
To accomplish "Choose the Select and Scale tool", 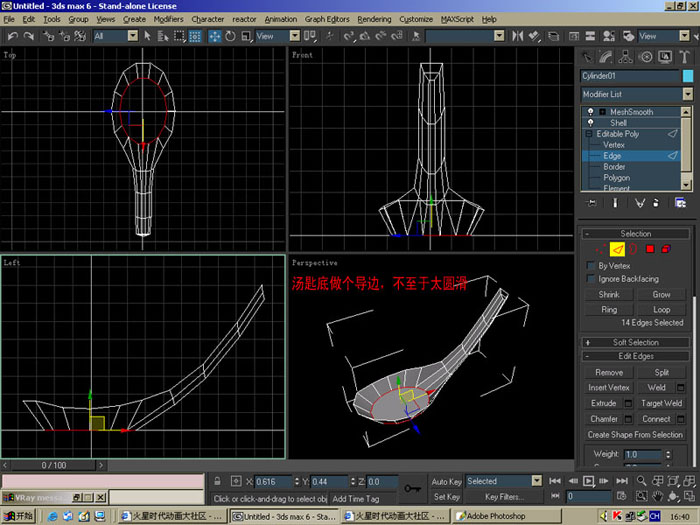I will [x=246, y=36].
